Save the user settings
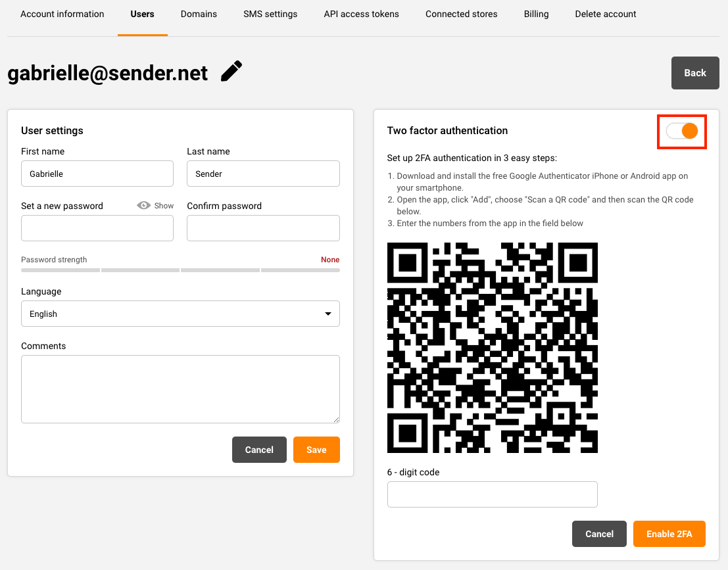The height and width of the screenshot is (570, 728). point(316,450)
